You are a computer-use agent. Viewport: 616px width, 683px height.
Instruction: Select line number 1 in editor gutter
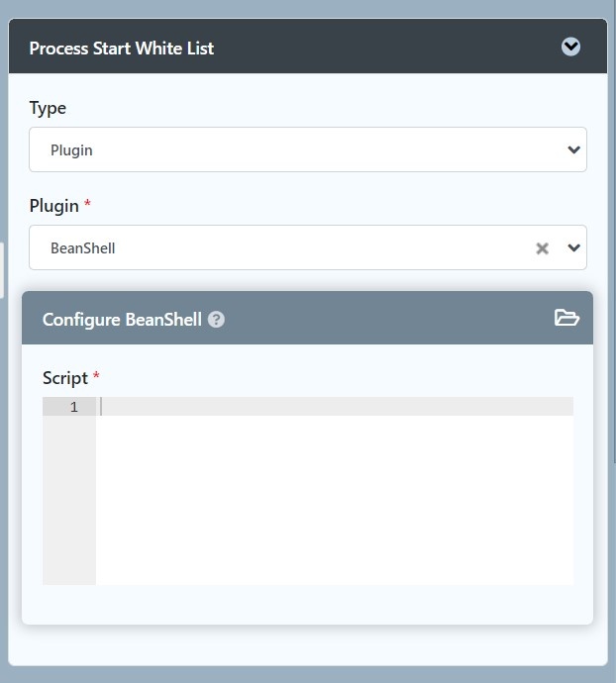pos(73,407)
